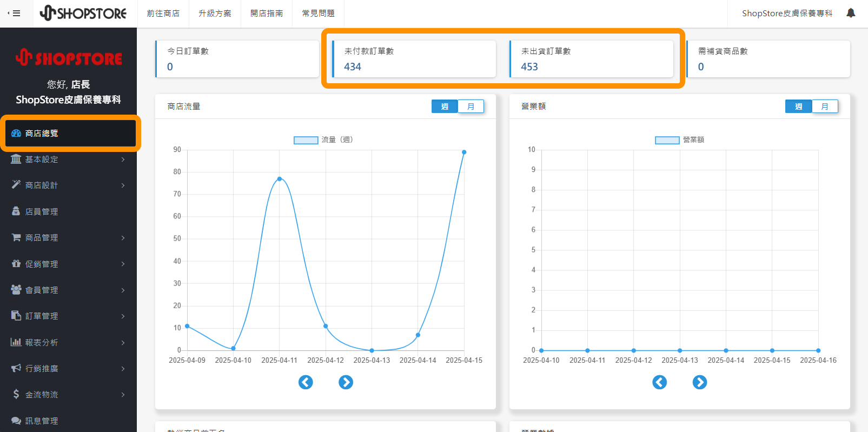Switch 商店流量 chart to 月 view
The height and width of the screenshot is (432, 868).
click(x=471, y=107)
